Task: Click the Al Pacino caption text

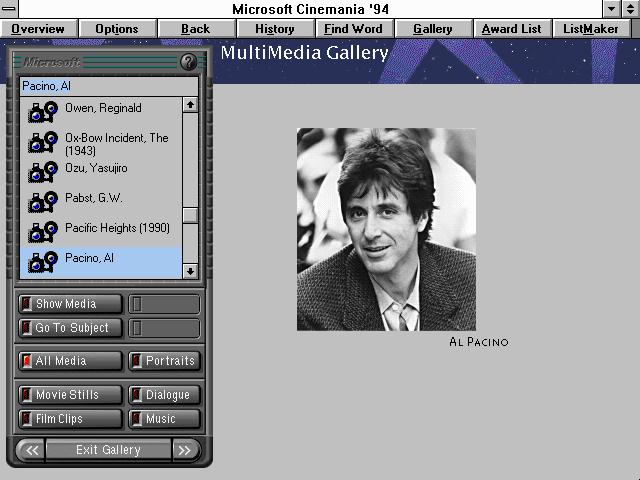Action: pos(479,342)
